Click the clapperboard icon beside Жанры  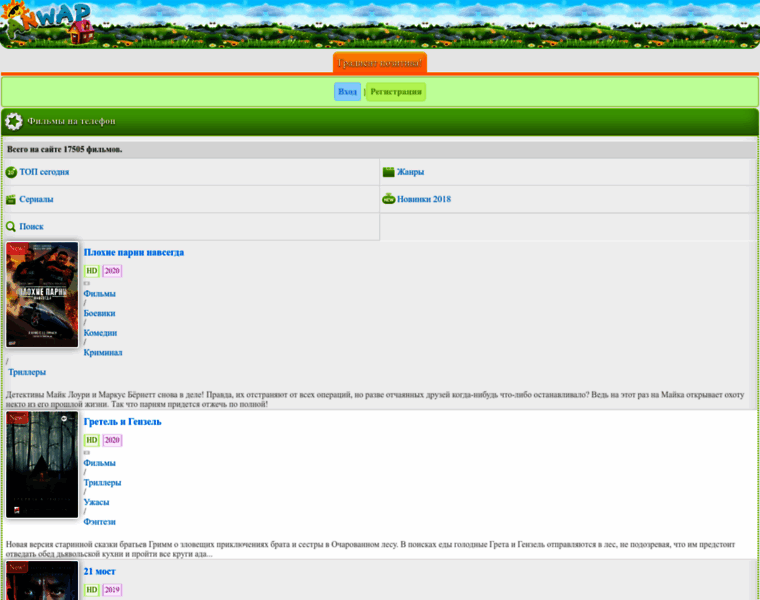coord(388,172)
